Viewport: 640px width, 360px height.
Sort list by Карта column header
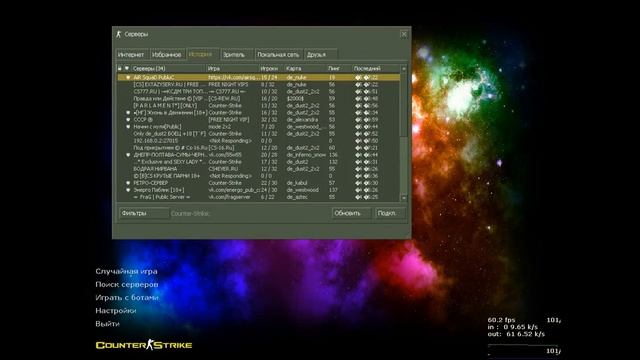(x=305, y=69)
